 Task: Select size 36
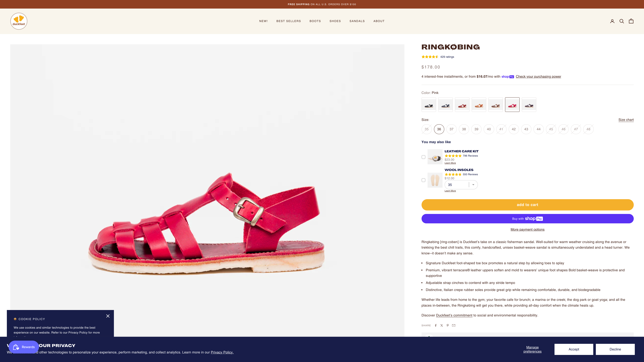439,129
